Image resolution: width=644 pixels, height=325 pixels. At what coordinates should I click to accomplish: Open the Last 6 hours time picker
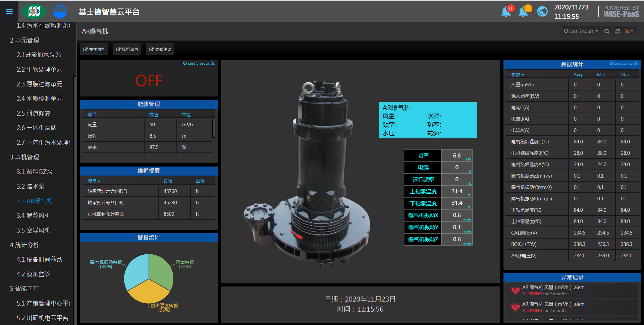click(581, 31)
